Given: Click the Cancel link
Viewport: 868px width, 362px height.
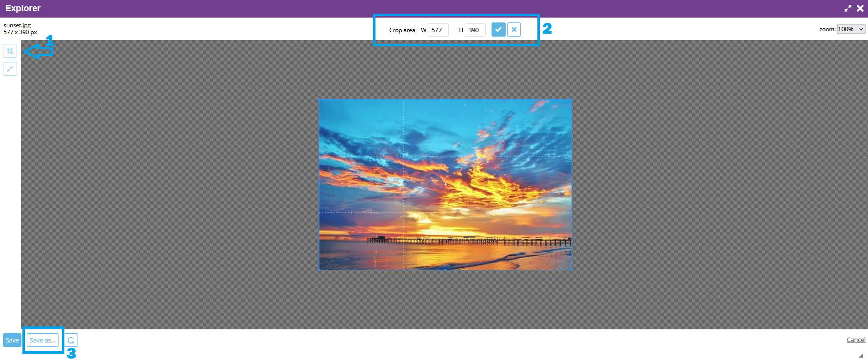Looking at the screenshot, I should point(856,340).
